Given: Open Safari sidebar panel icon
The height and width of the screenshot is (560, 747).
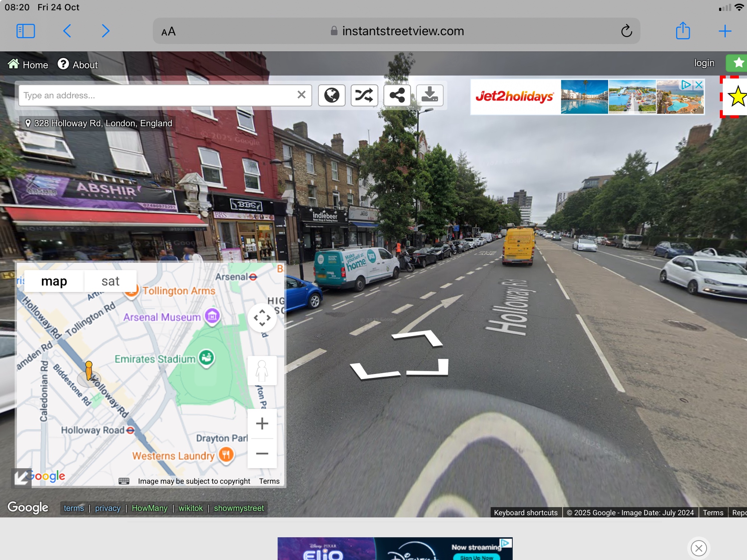Looking at the screenshot, I should [x=26, y=31].
